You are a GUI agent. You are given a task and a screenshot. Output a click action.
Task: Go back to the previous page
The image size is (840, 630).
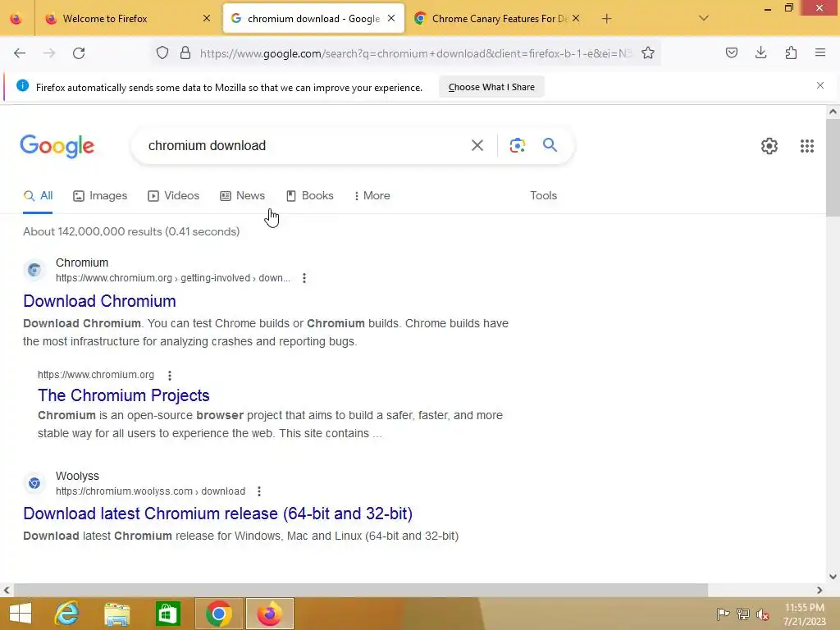coord(20,53)
